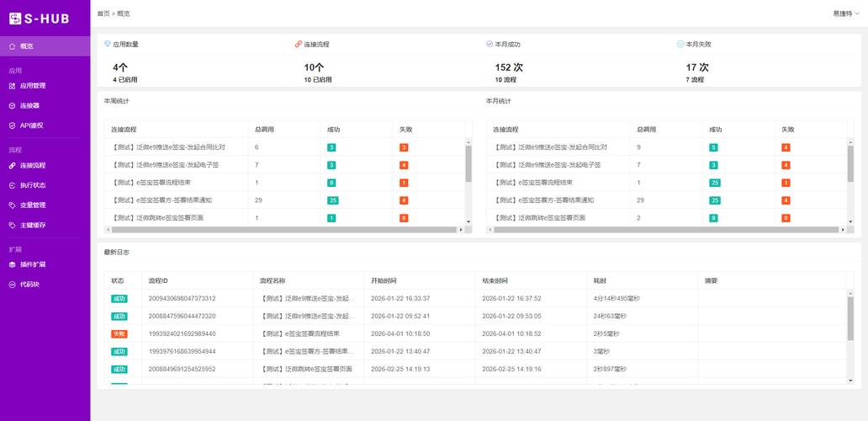Click flow ID 2008847596044472320
This screenshot has height=421, width=868.
(x=183, y=317)
